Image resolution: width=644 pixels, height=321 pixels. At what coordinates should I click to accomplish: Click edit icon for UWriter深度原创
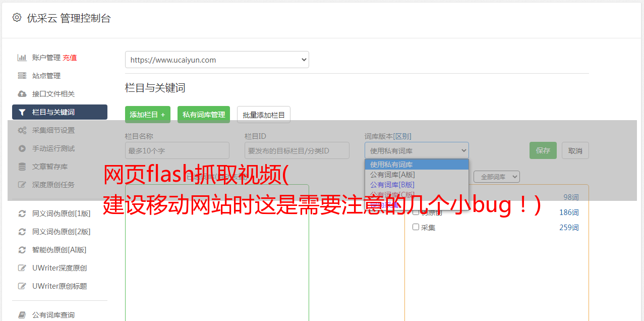coord(22,268)
